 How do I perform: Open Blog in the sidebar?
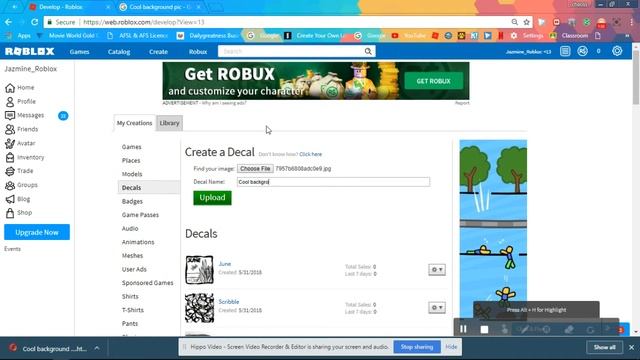point(18,199)
